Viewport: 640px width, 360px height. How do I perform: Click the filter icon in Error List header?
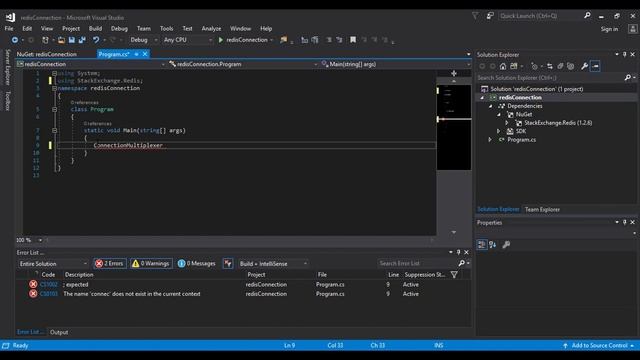[x=454, y=275]
